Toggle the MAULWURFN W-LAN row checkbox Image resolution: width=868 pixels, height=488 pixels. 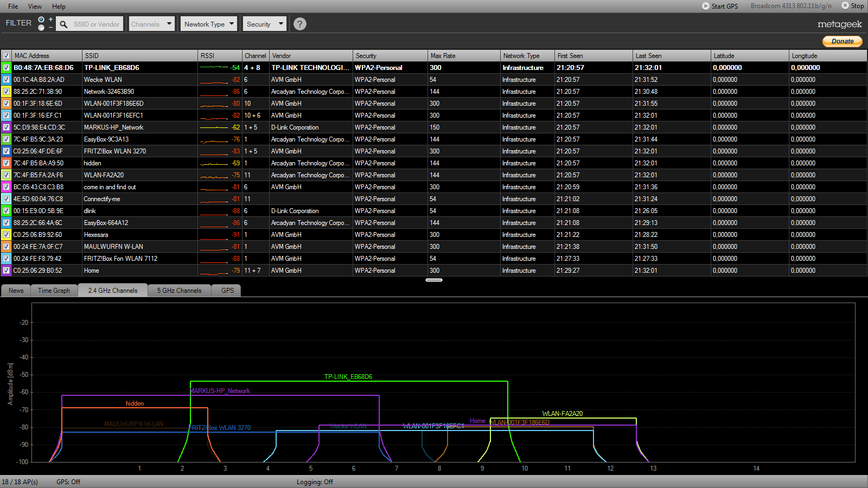[x=6, y=247]
